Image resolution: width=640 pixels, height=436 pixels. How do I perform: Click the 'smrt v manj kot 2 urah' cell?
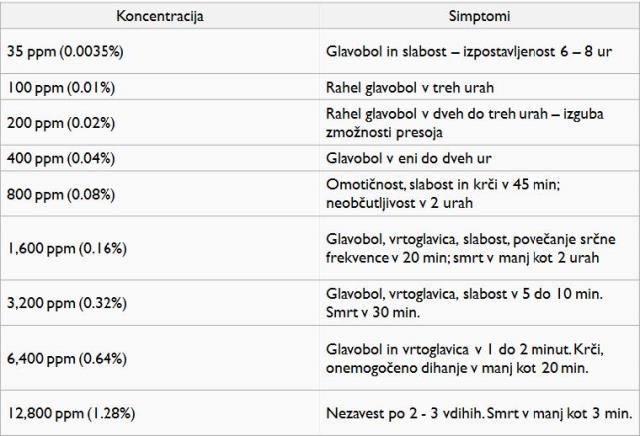[x=479, y=248]
